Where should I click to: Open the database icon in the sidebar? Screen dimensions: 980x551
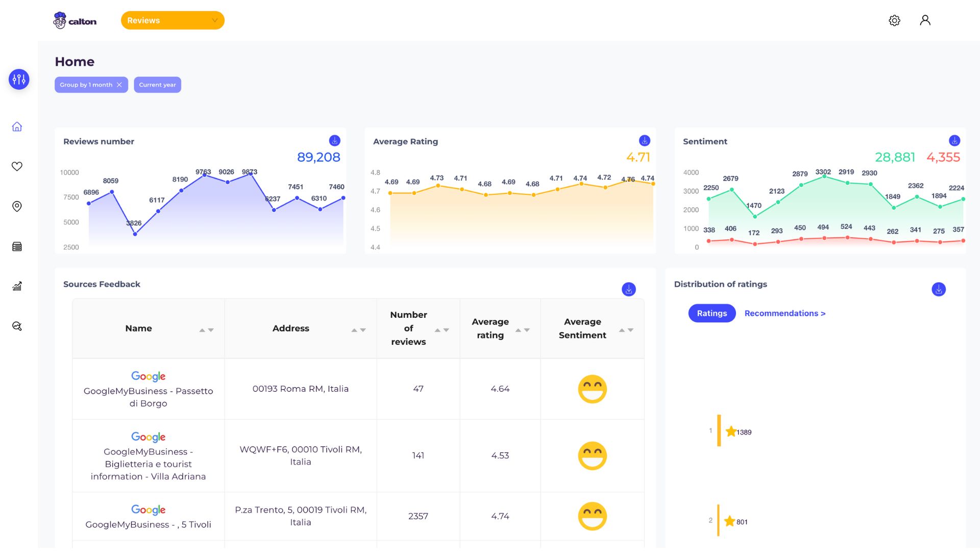tap(17, 246)
